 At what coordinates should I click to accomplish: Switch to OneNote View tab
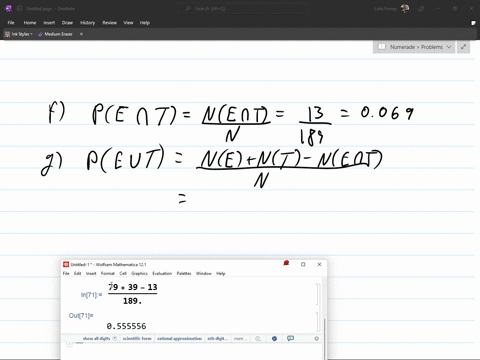coord(128,23)
